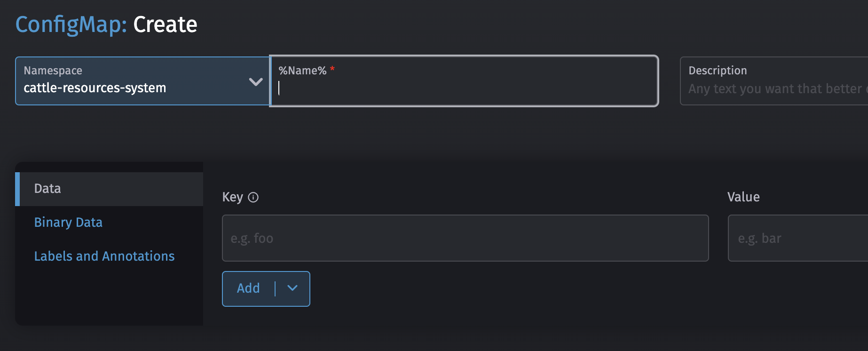Click the Value column header
Screen dimensions: 868x351
[x=743, y=197]
